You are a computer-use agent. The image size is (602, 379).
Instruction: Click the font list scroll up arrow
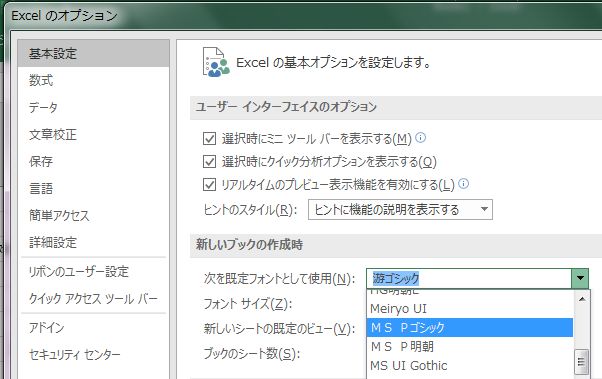(582, 299)
